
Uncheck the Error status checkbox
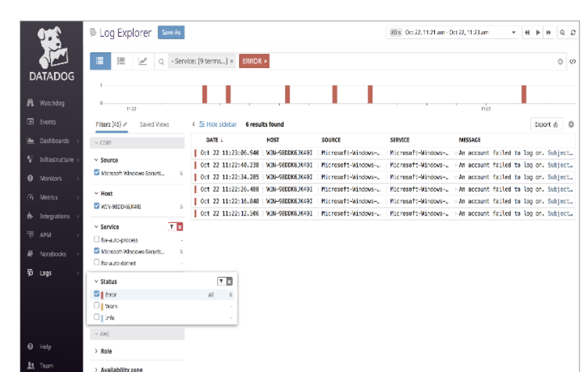[97, 294]
